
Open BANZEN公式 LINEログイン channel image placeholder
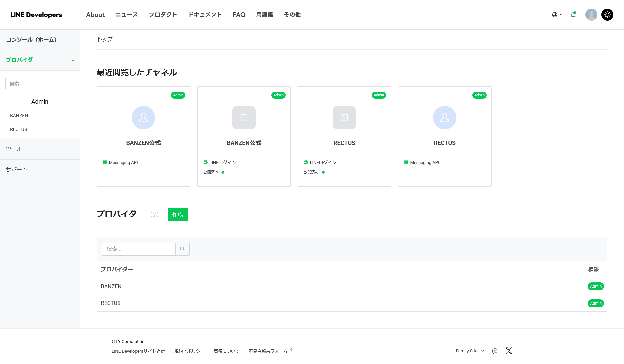click(244, 118)
